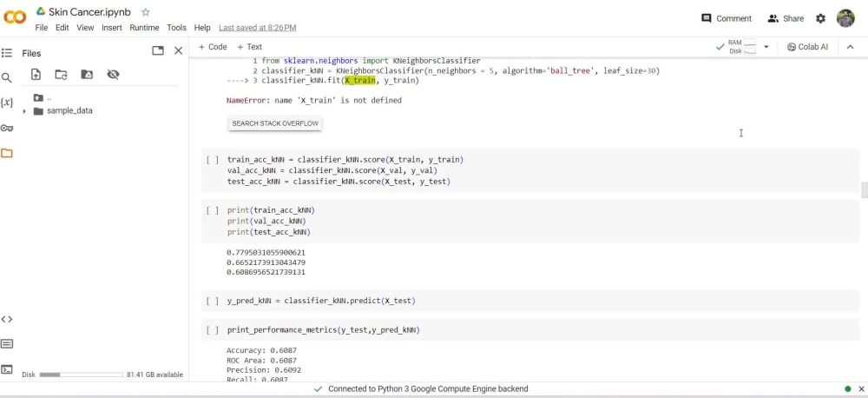Image resolution: width=868 pixels, height=398 pixels.
Task: Click the 'Precision: 0.6092' output line
Action: (264, 370)
